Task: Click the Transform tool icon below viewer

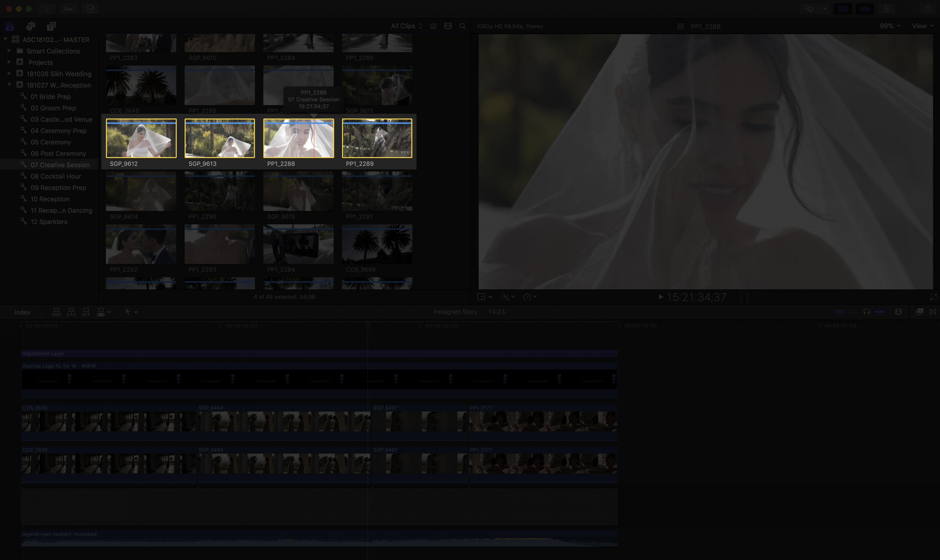Action: [x=481, y=297]
